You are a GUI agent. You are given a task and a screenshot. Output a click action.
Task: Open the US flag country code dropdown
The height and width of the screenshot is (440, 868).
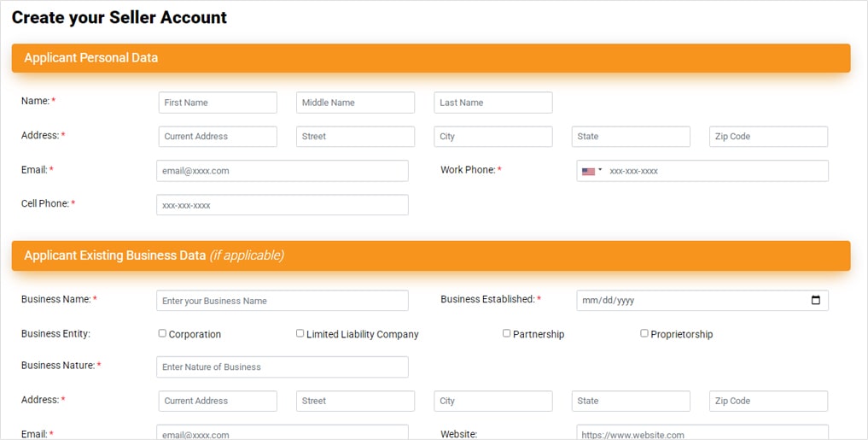(x=591, y=171)
